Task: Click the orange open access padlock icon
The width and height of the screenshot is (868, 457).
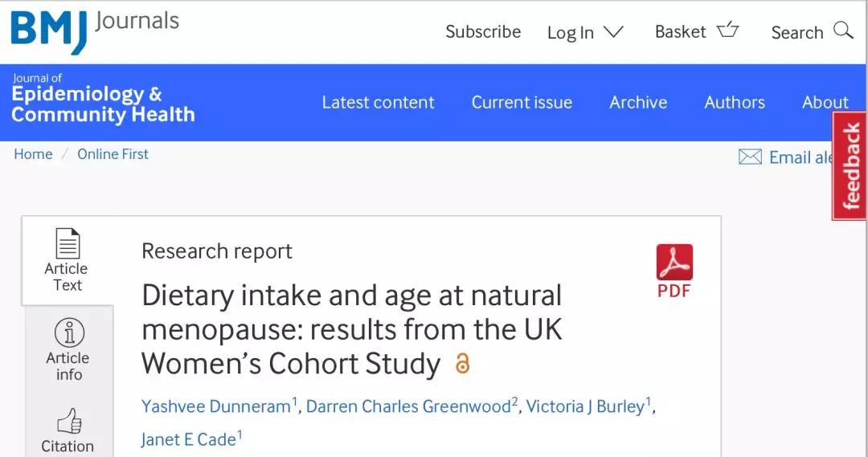Action: tap(462, 364)
